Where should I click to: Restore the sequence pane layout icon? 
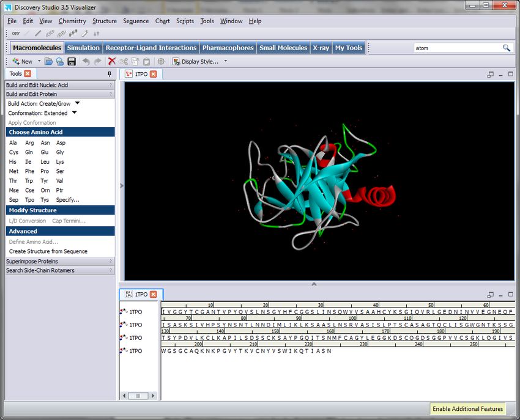(x=491, y=295)
